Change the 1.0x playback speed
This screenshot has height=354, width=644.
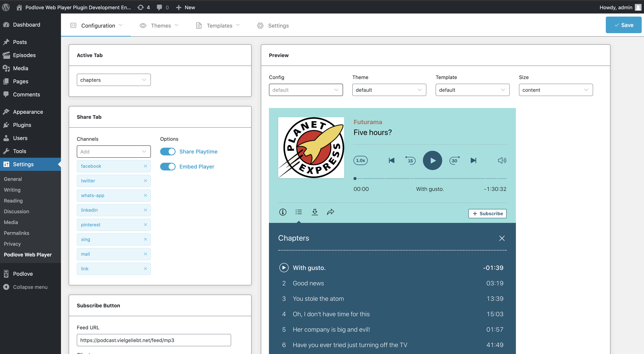(x=361, y=160)
